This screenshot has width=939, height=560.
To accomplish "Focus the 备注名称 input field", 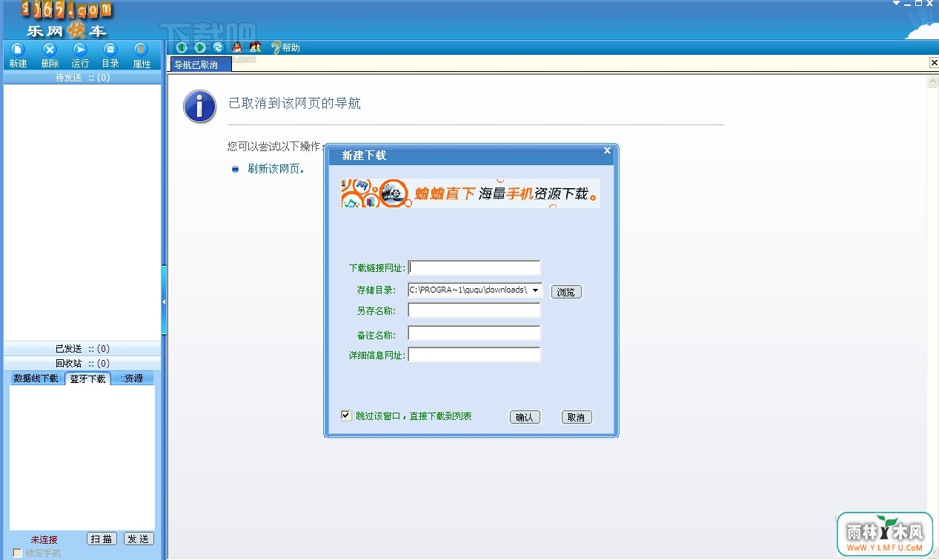I will (x=474, y=333).
